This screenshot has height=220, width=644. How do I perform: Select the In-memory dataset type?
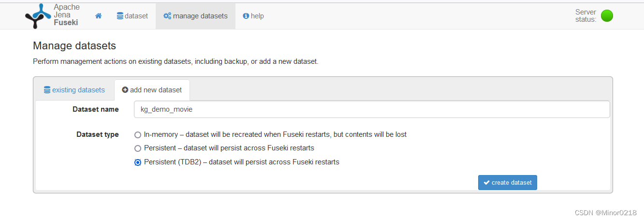(138, 135)
